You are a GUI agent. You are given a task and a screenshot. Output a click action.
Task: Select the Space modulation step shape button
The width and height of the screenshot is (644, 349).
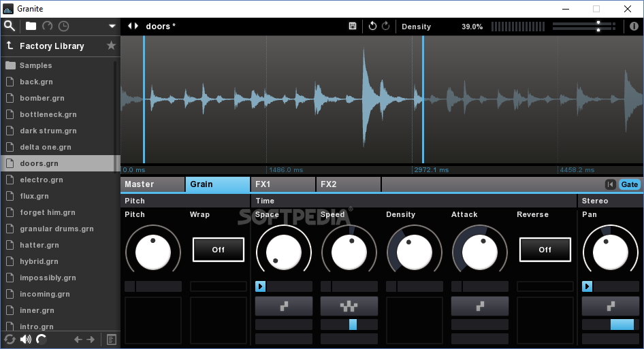point(284,306)
